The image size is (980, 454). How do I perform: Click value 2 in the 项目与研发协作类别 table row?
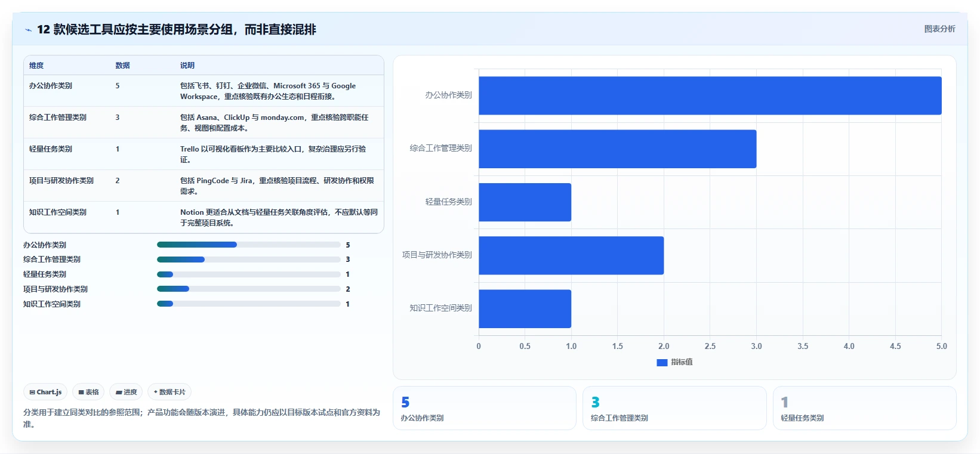click(118, 181)
